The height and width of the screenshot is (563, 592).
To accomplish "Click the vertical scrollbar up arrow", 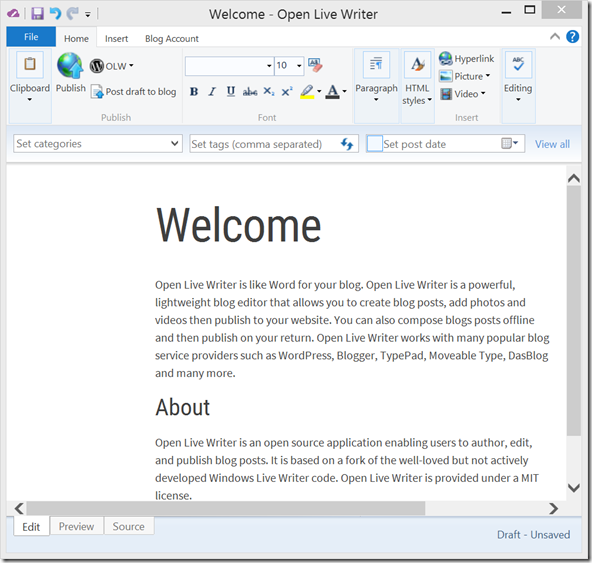I will tap(574, 178).
